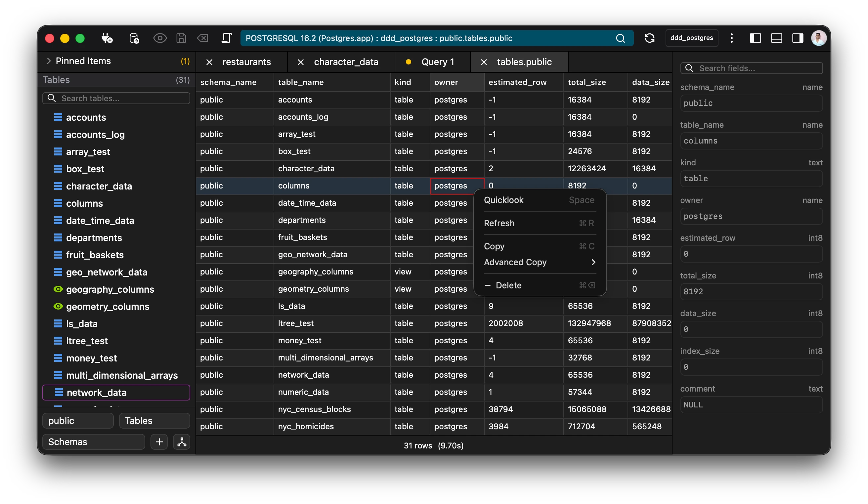868x504 pixels.
Task: Switch to the character_data tab
Action: [x=346, y=62]
